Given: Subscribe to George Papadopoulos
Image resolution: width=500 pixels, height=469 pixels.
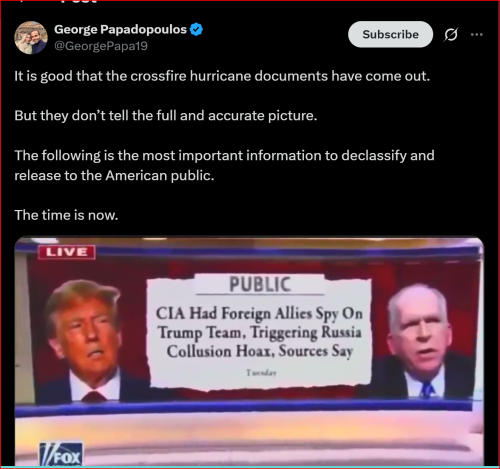Looking at the screenshot, I should [390, 34].
